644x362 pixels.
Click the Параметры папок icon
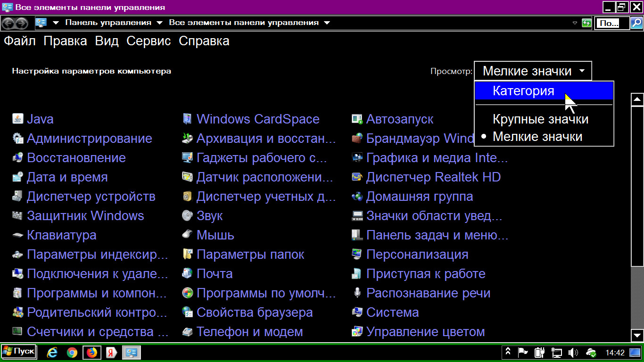[x=187, y=254]
